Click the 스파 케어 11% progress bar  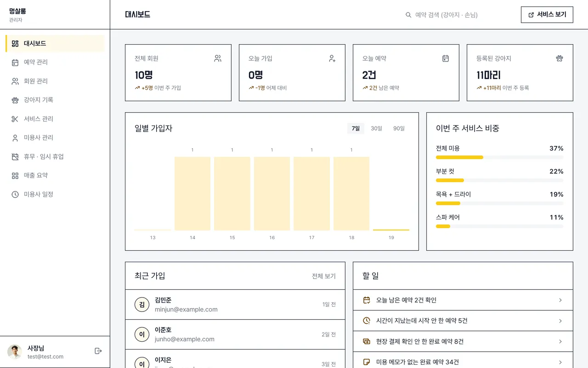click(x=500, y=226)
